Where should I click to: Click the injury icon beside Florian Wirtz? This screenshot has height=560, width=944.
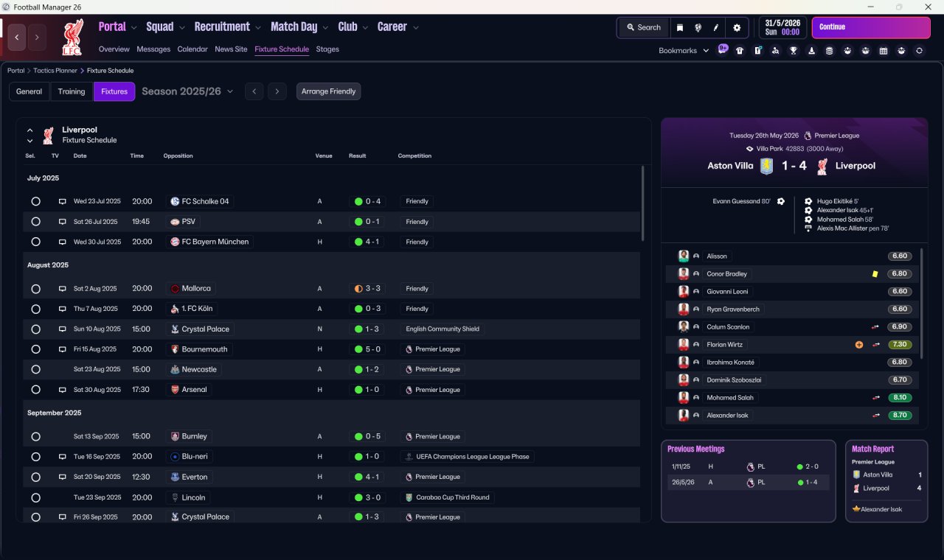pos(858,345)
